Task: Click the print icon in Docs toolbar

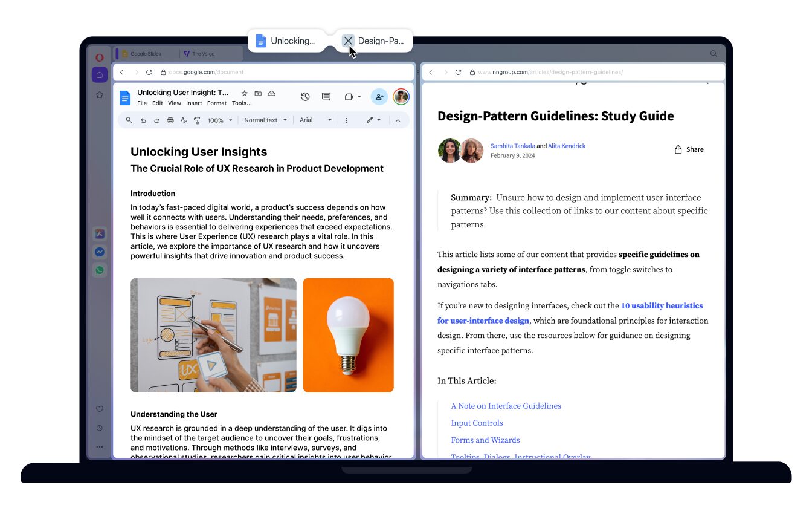Action: coord(170,120)
